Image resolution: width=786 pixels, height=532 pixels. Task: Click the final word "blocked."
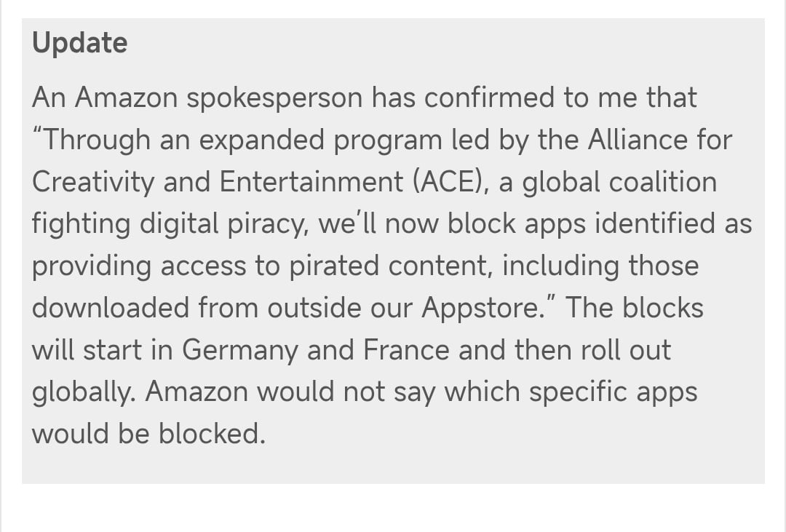pos(212,434)
